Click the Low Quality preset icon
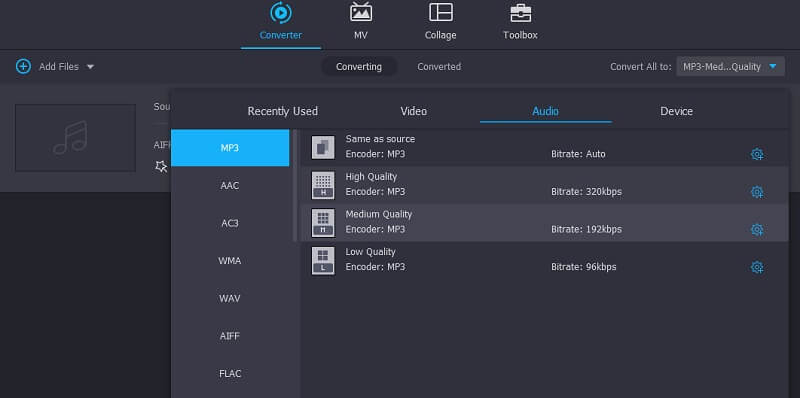This screenshot has width=800, height=398. 323,261
